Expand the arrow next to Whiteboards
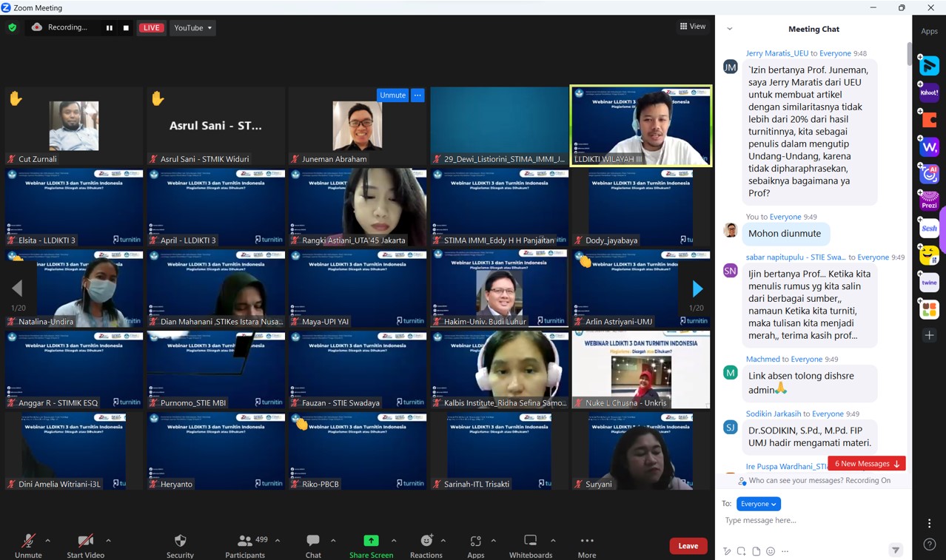 pos(553,541)
